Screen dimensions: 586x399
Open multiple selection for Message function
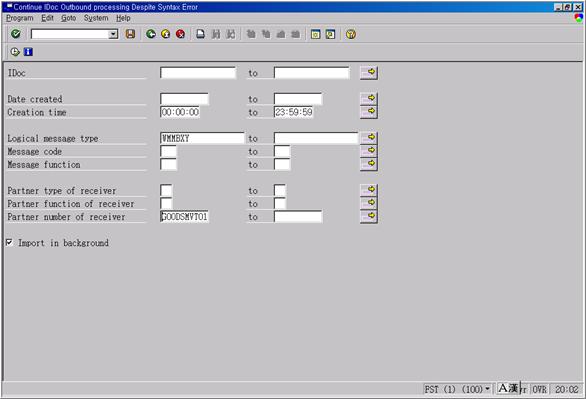[369, 164]
